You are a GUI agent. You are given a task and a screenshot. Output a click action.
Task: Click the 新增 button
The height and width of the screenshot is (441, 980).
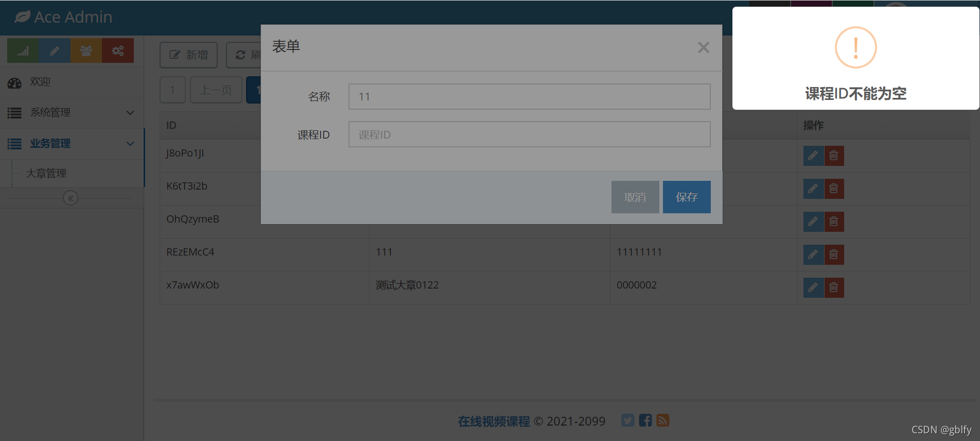(x=188, y=55)
